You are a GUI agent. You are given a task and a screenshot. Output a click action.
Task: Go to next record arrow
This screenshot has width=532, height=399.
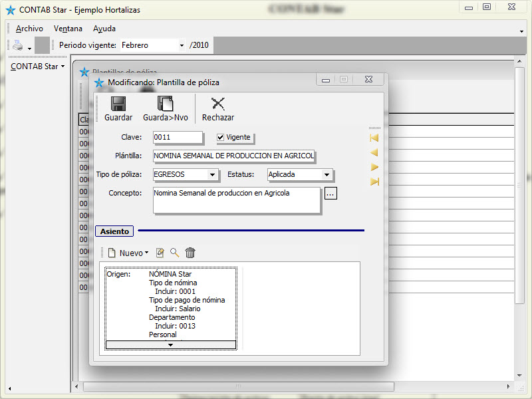coord(374,167)
